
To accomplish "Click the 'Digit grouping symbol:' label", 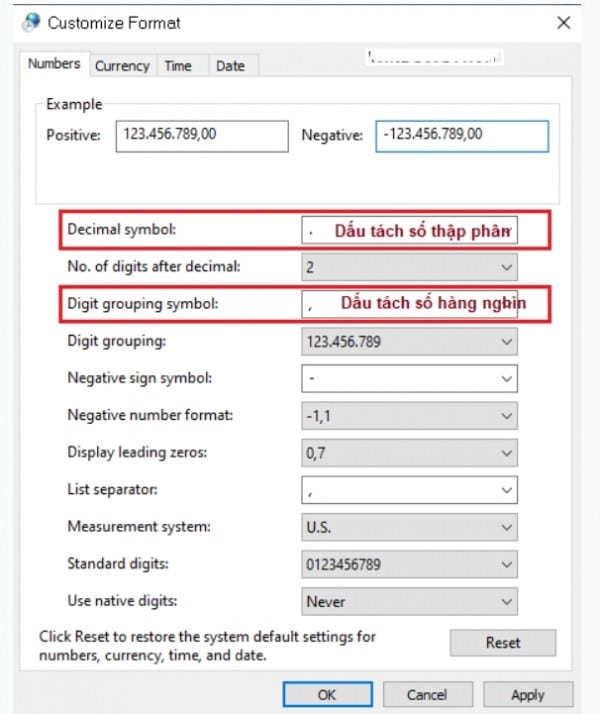I will (143, 303).
